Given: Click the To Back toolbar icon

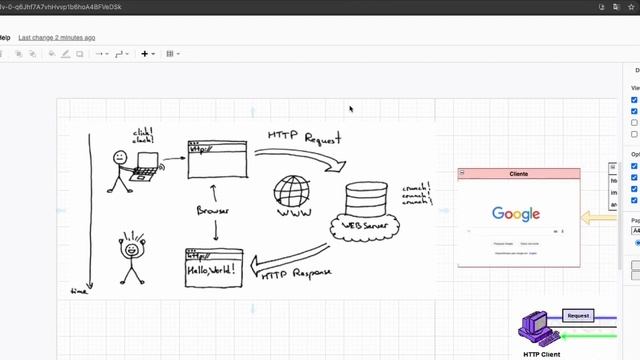Looking at the screenshot, I should [33, 54].
